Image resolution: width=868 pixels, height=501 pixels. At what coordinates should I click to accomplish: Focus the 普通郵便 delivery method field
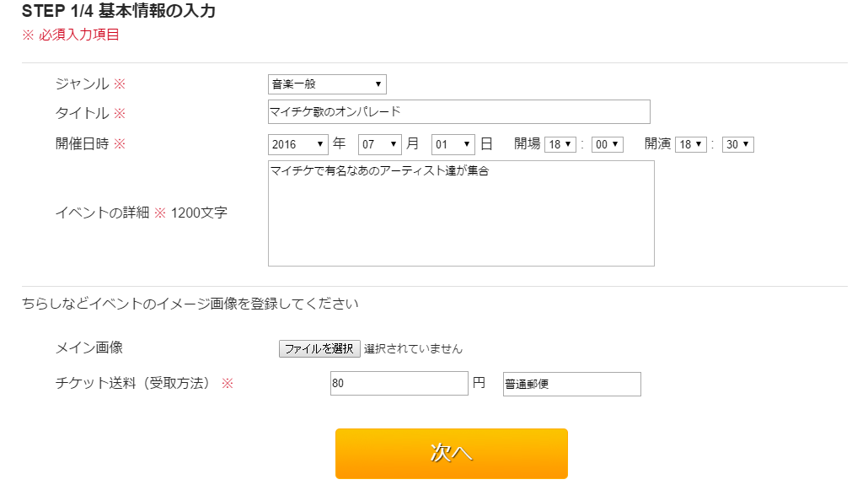click(571, 384)
